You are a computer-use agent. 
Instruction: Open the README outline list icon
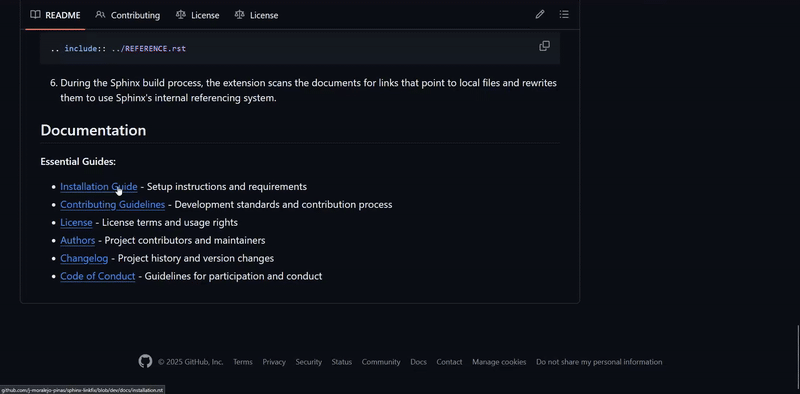click(564, 15)
